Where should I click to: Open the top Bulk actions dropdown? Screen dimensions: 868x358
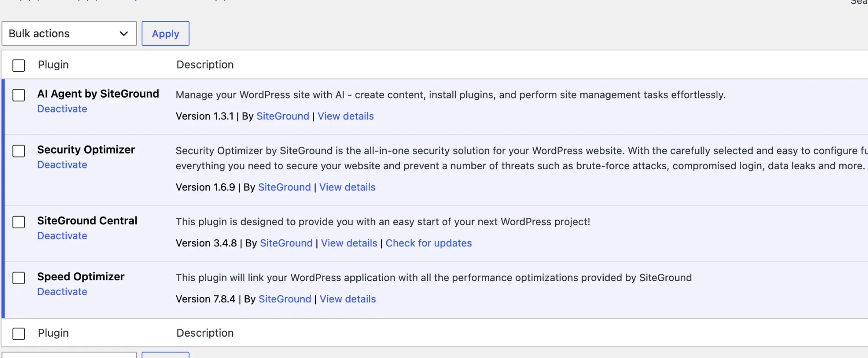(69, 33)
